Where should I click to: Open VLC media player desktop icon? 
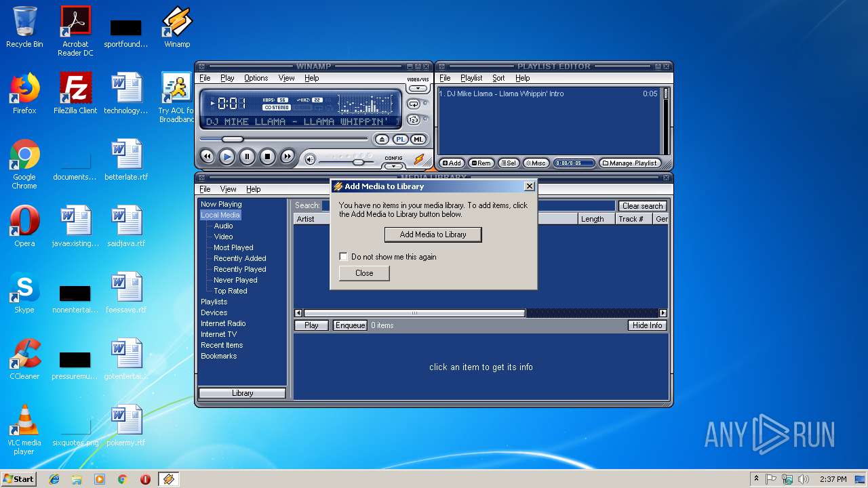click(x=24, y=430)
